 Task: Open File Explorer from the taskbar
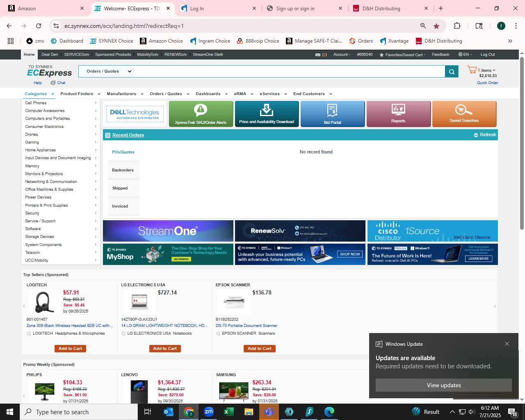[249, 412]
